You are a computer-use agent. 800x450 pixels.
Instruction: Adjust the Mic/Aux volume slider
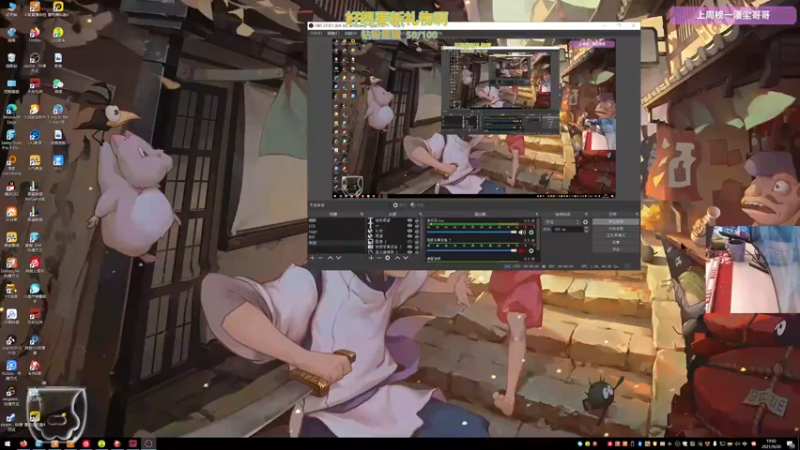coord(472,232)
